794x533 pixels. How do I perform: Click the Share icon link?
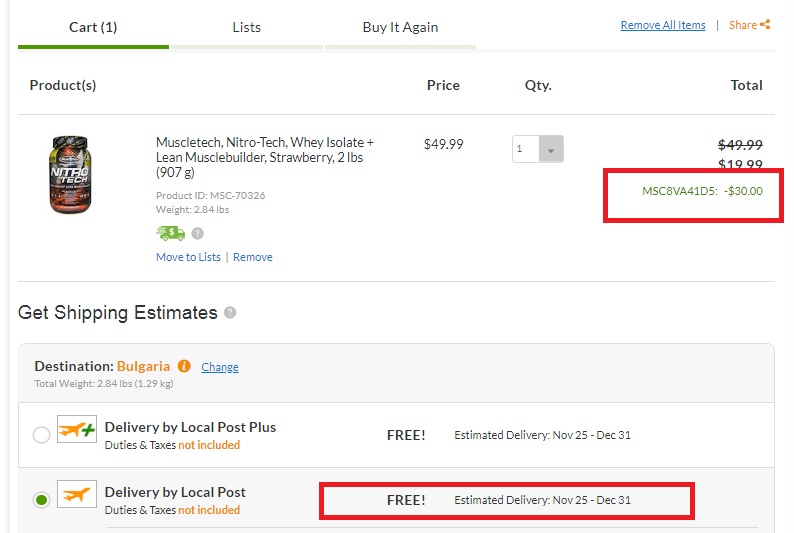click(749, 25)
